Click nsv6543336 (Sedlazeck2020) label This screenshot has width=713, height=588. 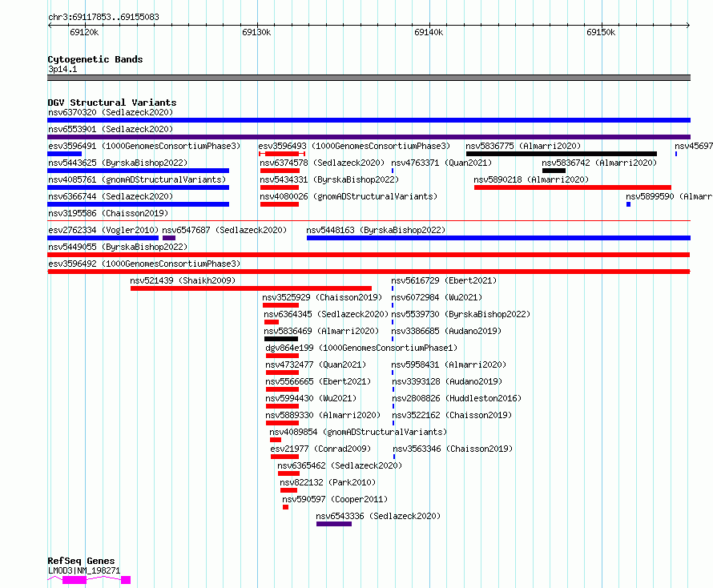tap(378, 516)
